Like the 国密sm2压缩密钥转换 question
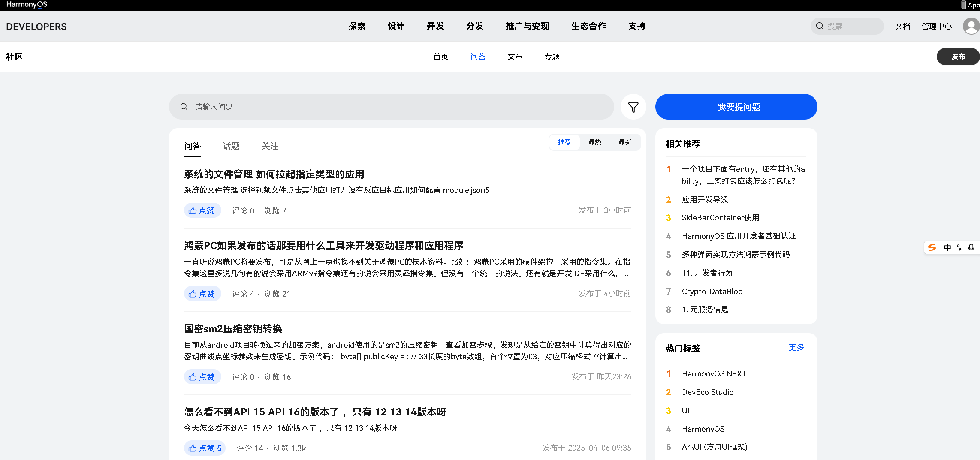Image resolution: width=980 pixels, height=460 pixels. pyautogui.click(x=202, y=377)
